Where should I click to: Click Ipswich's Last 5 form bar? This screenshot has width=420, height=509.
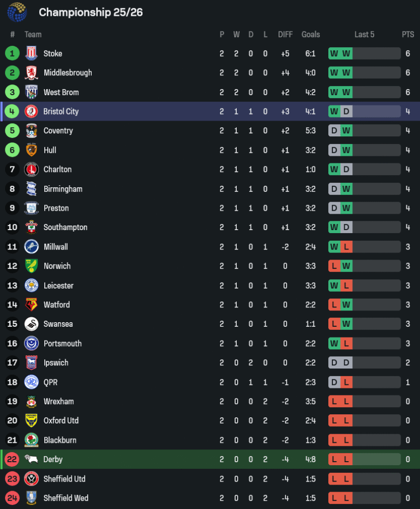[364, 363]
